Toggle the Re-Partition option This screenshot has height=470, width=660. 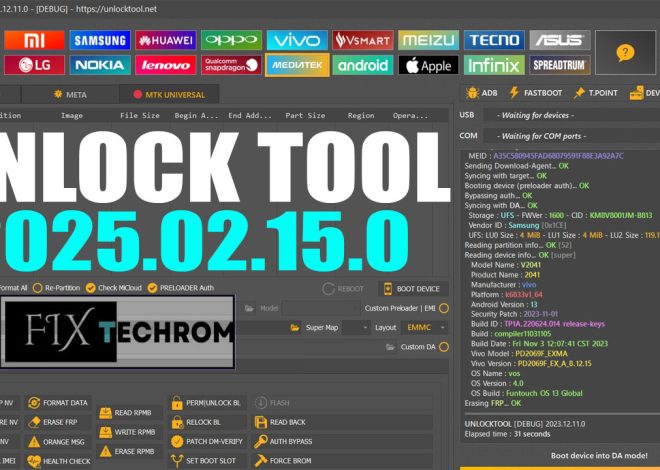[56, 288]
